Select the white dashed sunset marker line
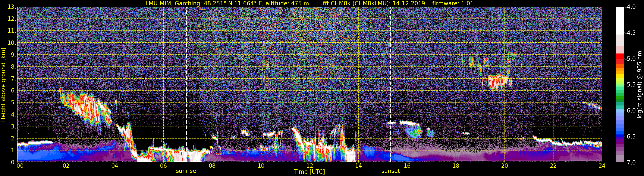The height and width of the screenshot is (176, 644). [391, 84]
